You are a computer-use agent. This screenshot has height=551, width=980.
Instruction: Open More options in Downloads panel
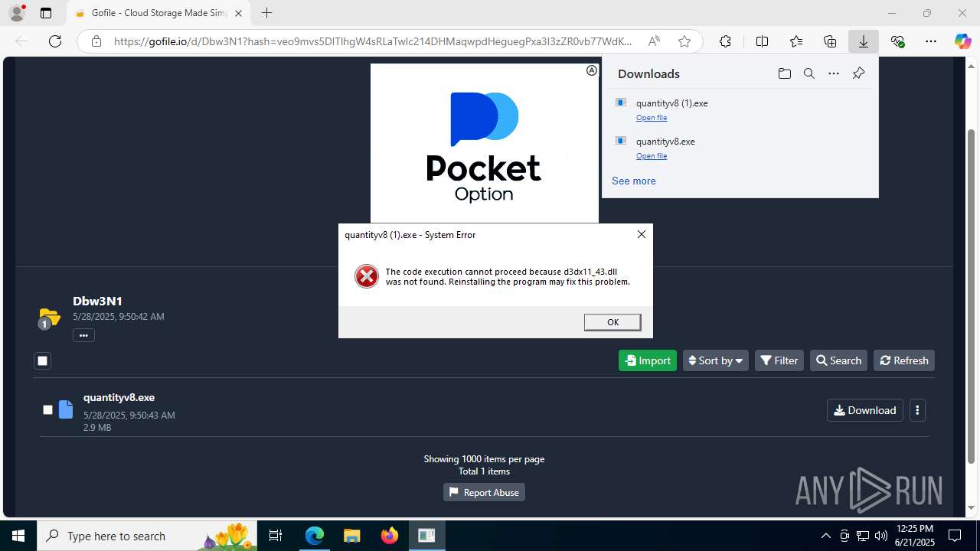[x=834, y=73]
